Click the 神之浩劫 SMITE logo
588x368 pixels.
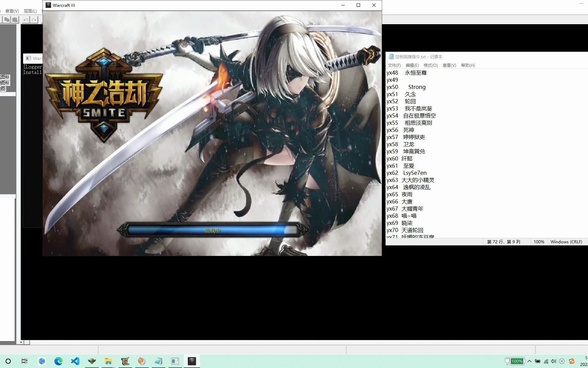point(104,95)
